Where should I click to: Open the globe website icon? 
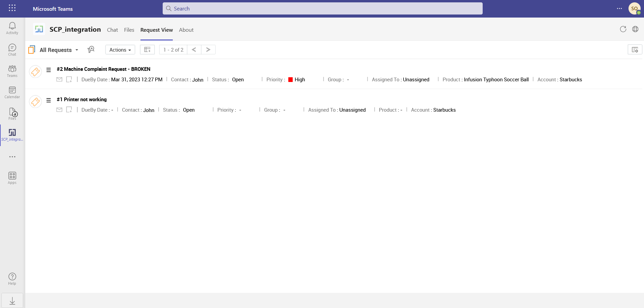click(635, 29)
